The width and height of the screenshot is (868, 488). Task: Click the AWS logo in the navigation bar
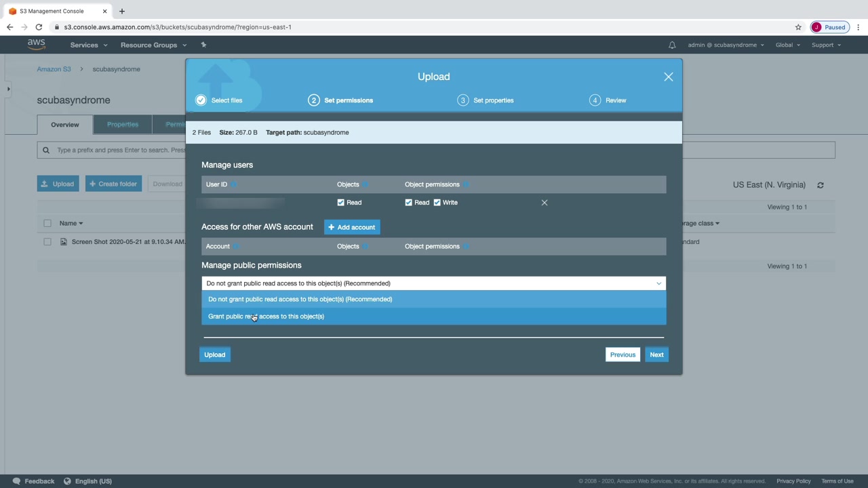tap(36, 45)
